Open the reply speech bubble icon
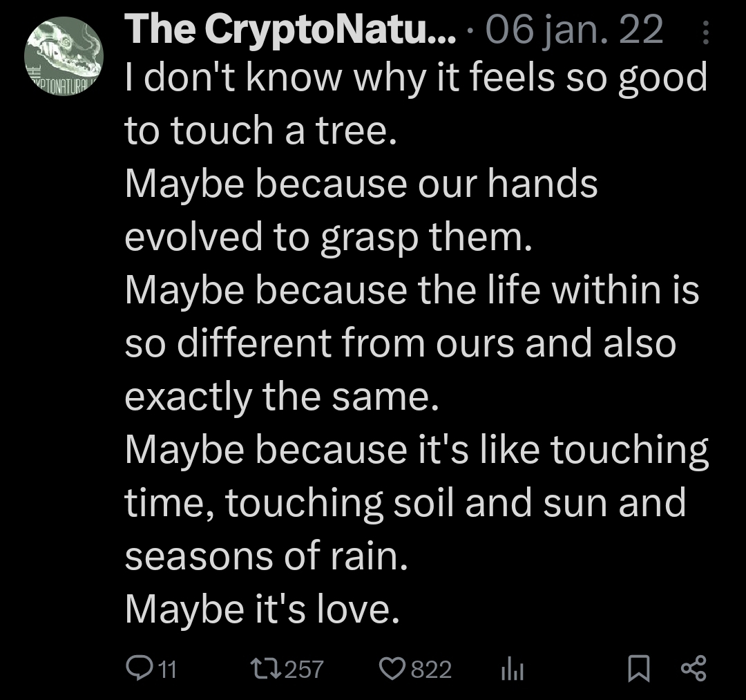Image resolution: width=746 pixels, height=700 pixels. coord(140,668)
